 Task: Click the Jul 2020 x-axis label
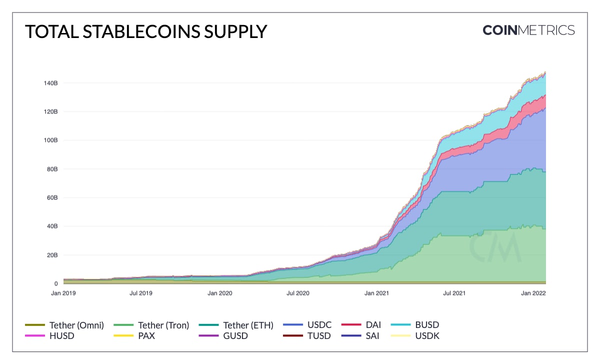(297, 293)
